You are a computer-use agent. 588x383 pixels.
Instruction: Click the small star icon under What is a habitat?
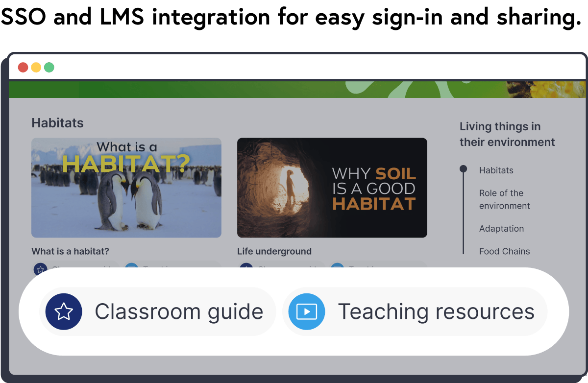pos(40,268)
